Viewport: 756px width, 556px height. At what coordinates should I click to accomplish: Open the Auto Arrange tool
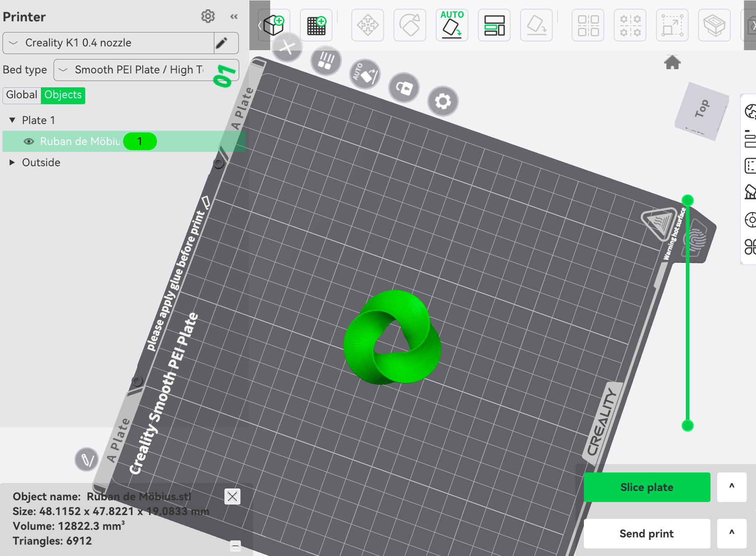tap(494, 25)
